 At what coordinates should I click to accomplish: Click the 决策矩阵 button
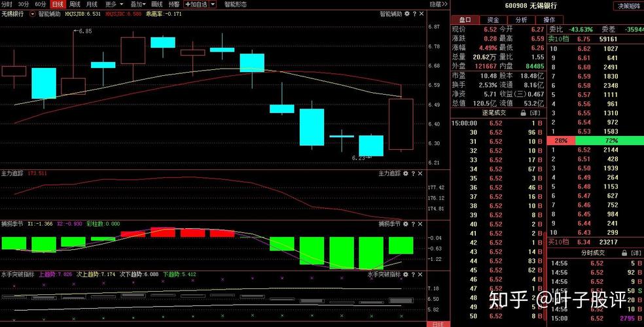[628, 6]
